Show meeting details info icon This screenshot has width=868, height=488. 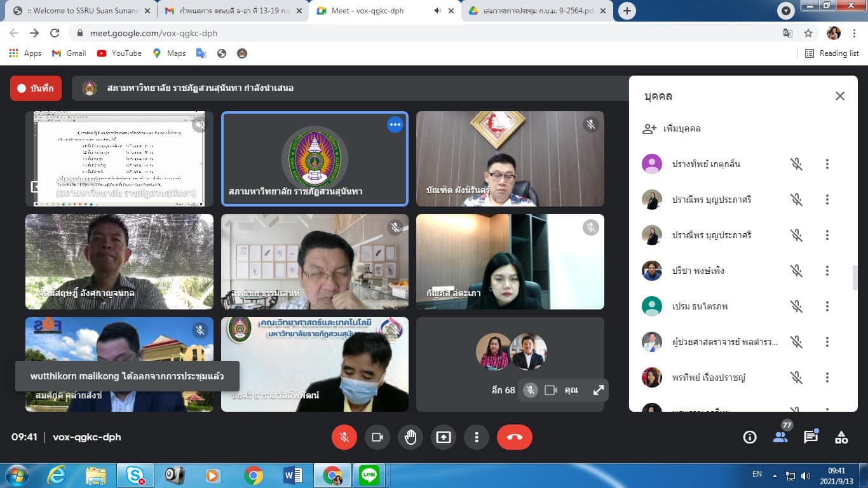pos(750,437)
